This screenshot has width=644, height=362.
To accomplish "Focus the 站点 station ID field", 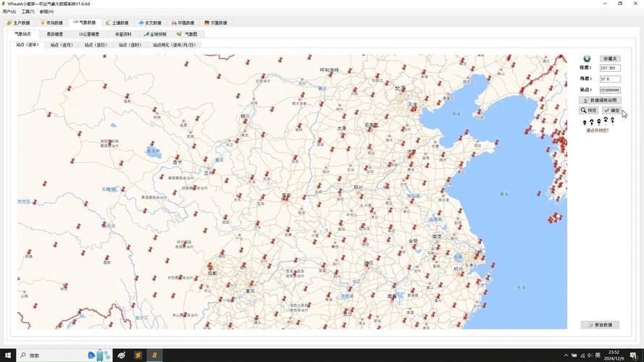I will [x=610, y=90].
